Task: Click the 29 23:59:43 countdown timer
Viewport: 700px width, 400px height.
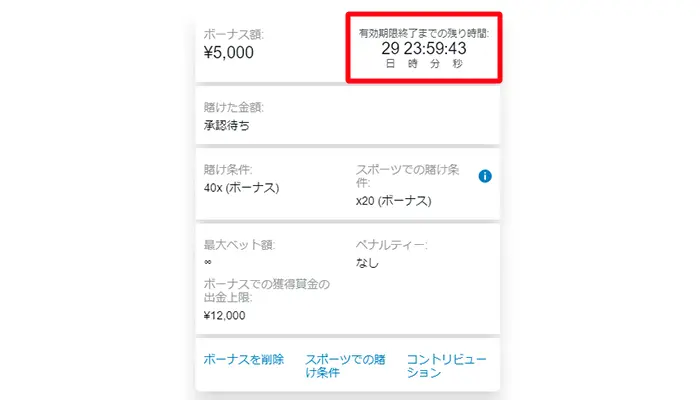Action: [x=424, y=48]
